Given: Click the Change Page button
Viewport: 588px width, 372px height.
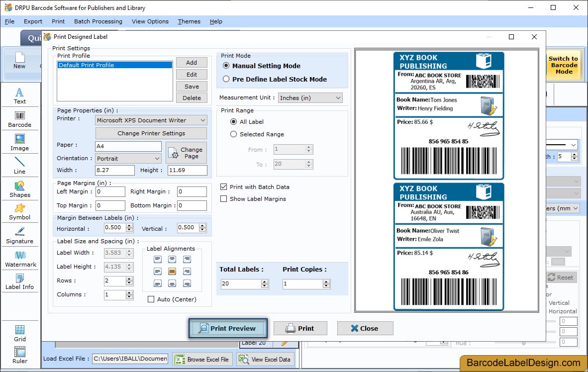Looking at the screenshot, I should click(x=187, y=153).
